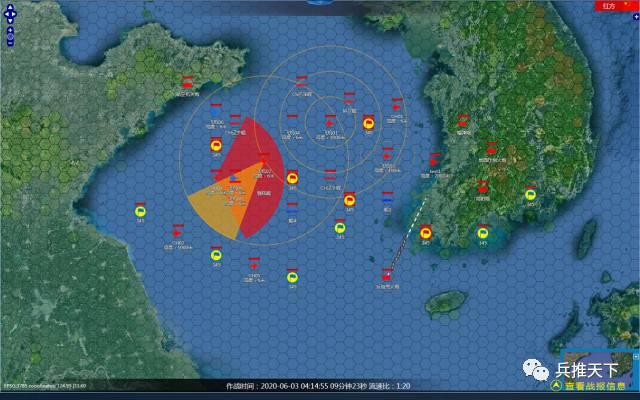
Task: Select the red-framed flag right of the smallest circle
Action: click(369, 123)
